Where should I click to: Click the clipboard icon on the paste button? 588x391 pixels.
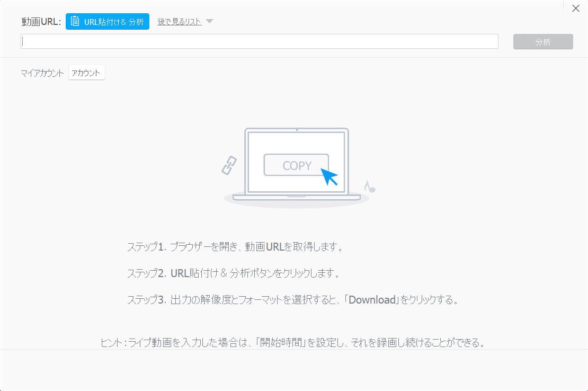75,22
